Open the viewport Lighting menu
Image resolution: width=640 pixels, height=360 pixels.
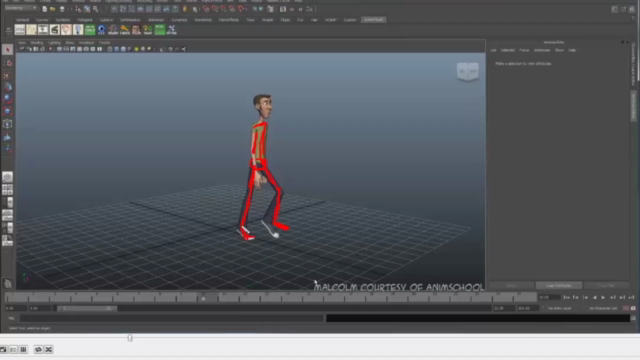click(54, 42)
